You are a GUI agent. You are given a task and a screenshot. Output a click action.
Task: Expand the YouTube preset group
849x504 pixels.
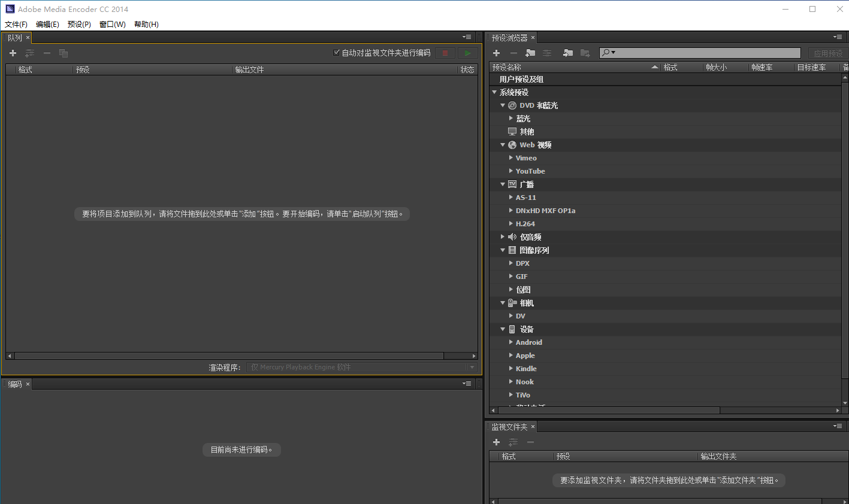coord(510,171)
